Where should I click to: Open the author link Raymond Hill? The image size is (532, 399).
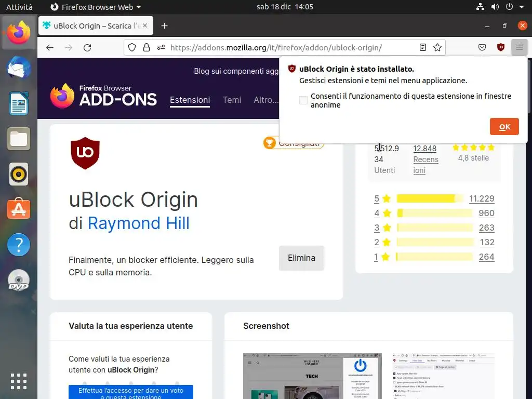[x=138, y=223]
